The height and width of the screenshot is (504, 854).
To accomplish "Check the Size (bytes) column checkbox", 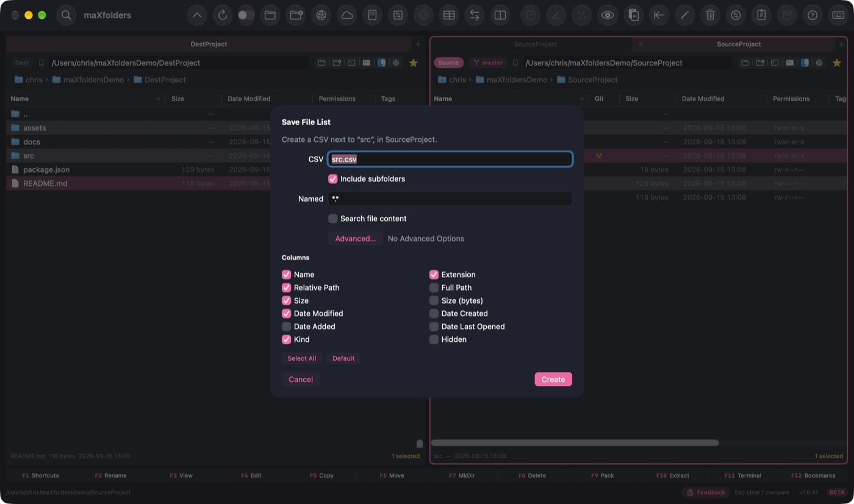I will [x=434, y=300].
